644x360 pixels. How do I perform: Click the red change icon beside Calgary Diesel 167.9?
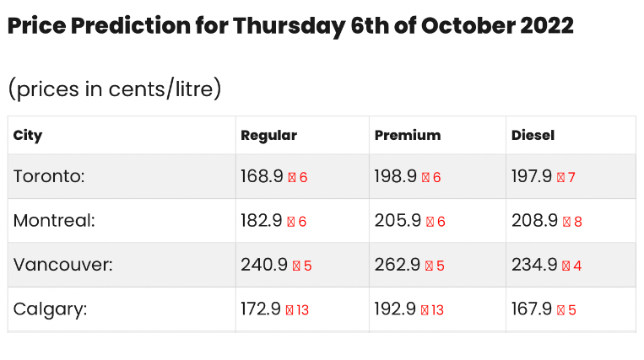click(x=560, y=310)
